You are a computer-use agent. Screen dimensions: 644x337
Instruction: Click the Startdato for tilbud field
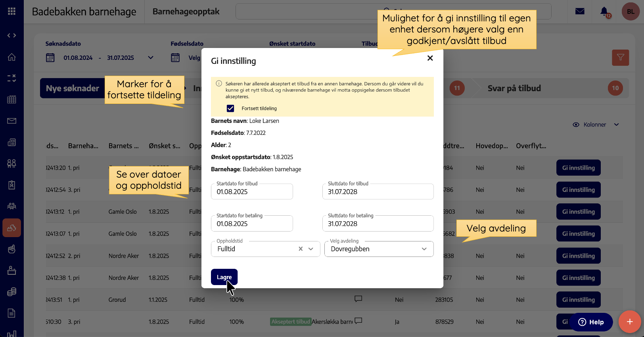pyautogui.click(x=252, y=192)
